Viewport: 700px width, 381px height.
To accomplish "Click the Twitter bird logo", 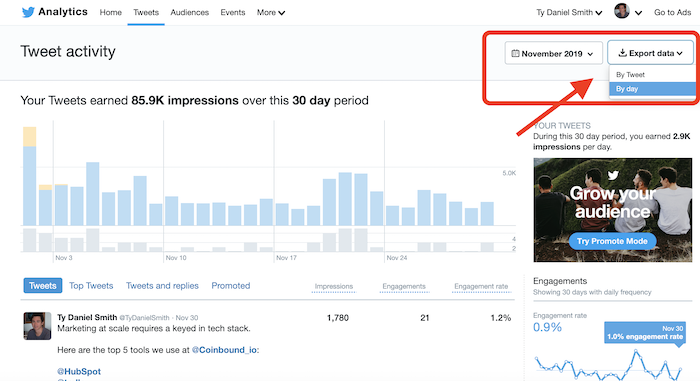I will point(28,12).
